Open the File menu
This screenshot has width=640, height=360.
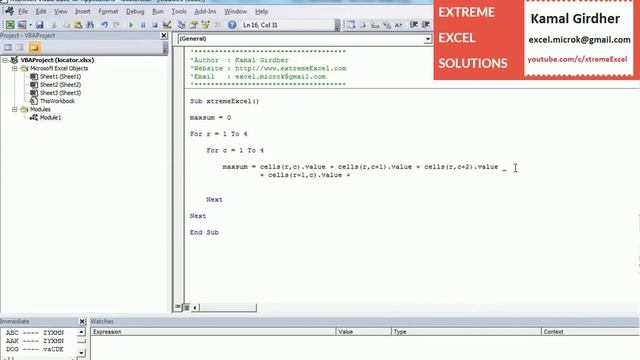pos(23,11)
